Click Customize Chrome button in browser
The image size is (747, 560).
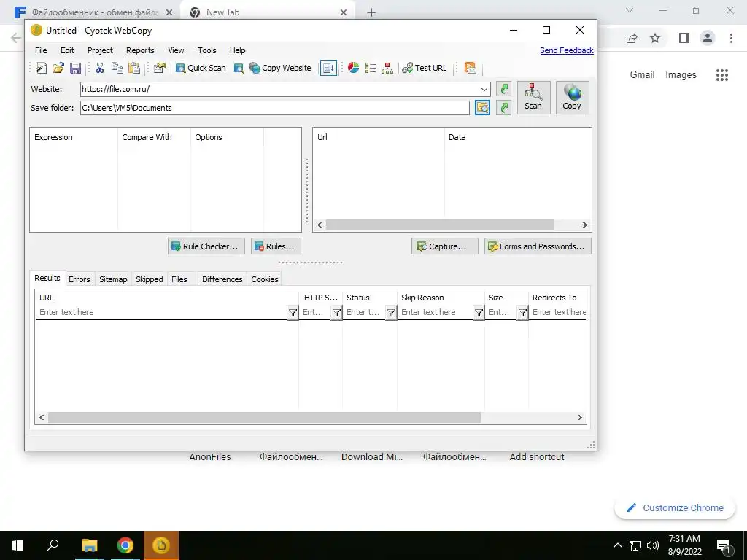pos(675,508)
